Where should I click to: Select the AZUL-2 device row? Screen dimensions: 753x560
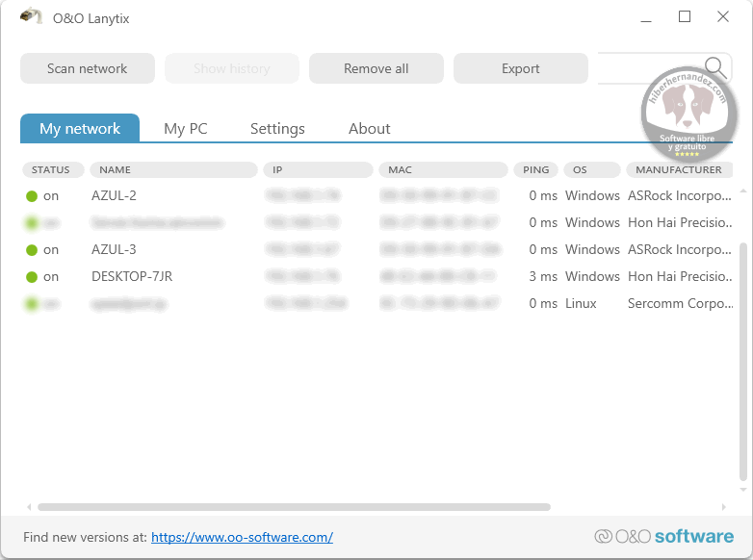(377, 195)
